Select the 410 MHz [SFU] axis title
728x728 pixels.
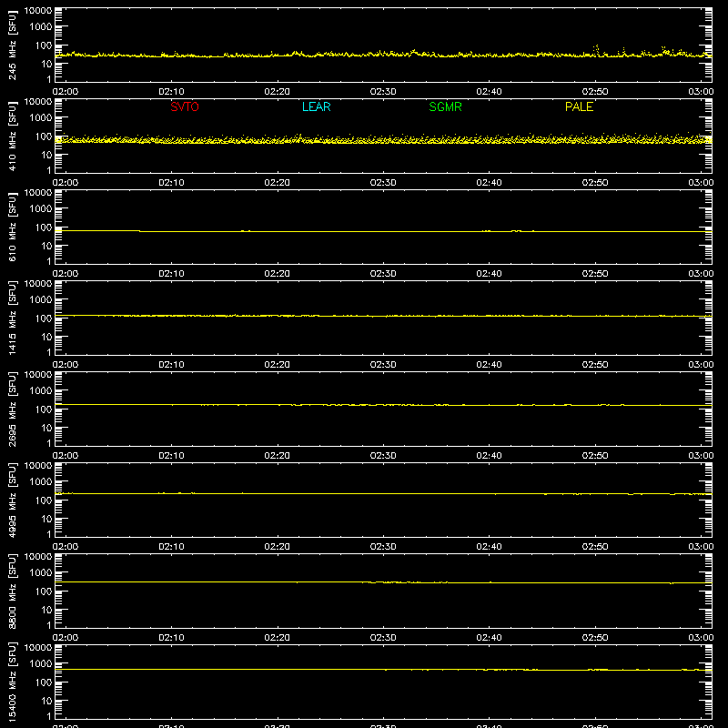(x=12, y=136)
